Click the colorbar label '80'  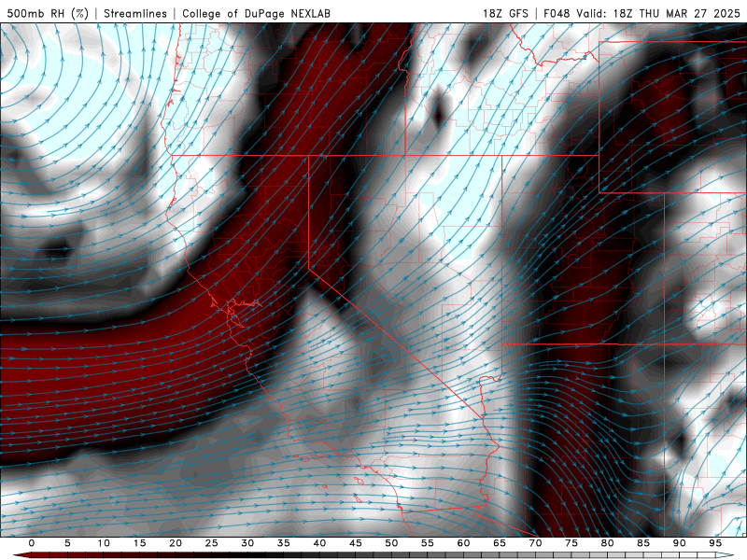[608, 543]
